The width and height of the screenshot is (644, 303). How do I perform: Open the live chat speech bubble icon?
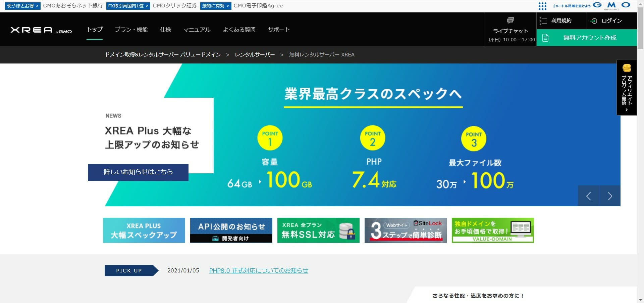coord(511,20)
